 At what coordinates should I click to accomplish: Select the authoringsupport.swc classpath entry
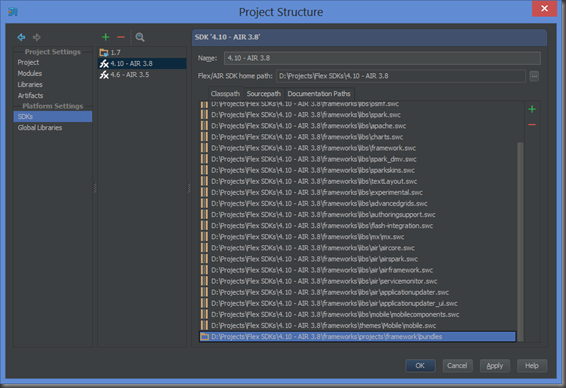(x=357, y=215)
